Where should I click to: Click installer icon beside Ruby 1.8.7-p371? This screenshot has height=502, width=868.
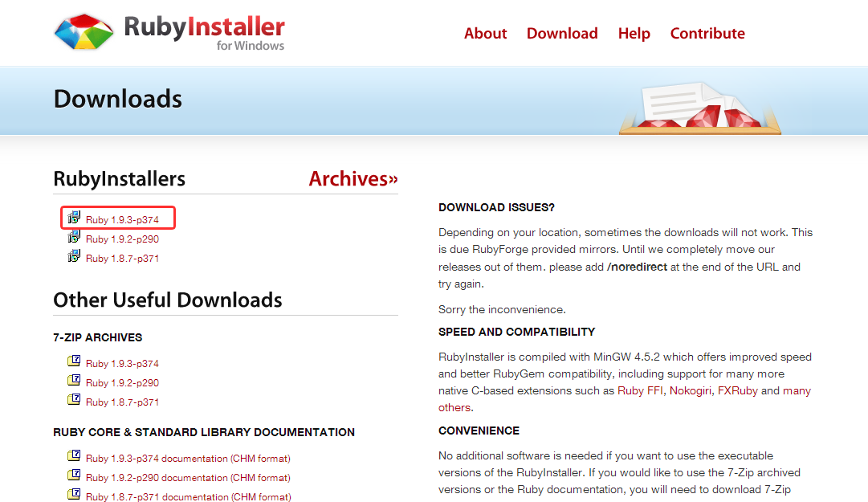pyautogui.click(x=75, y=257)
